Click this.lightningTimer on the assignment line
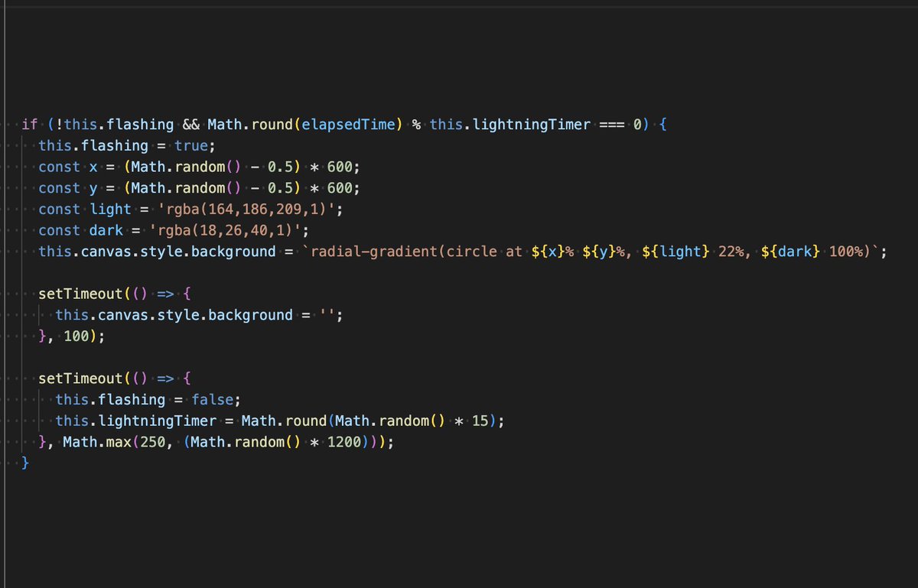 135,421
